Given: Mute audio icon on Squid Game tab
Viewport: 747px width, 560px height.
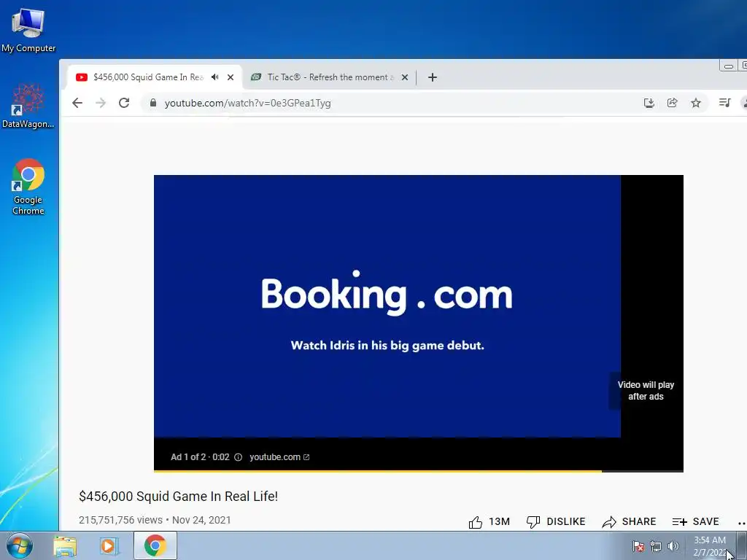Looking at the screenshot, I should [x=215, y=77].
